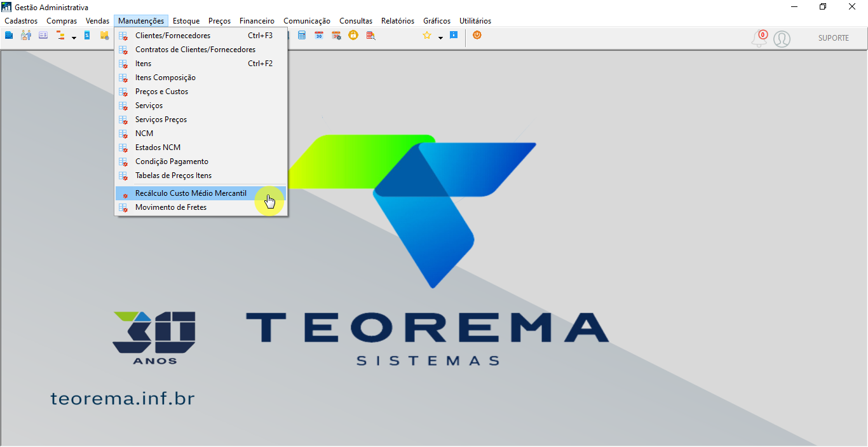Click the yellow package box toolbar icon

[x=104, y=36]
